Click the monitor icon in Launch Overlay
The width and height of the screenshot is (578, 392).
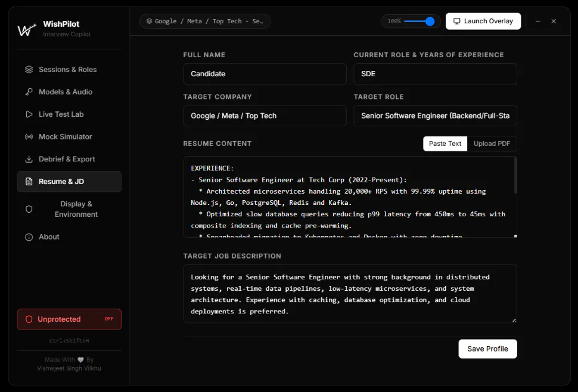tap(456, 21)
